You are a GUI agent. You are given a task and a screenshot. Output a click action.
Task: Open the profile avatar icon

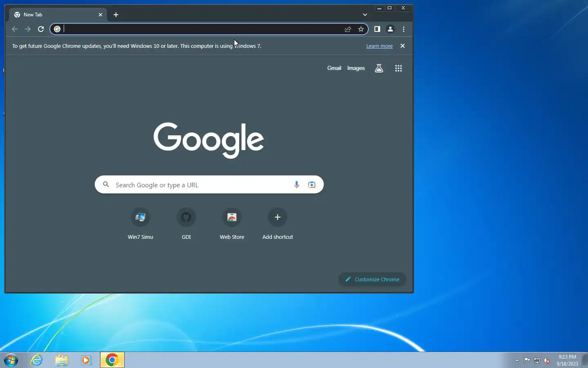pos(390,29)
